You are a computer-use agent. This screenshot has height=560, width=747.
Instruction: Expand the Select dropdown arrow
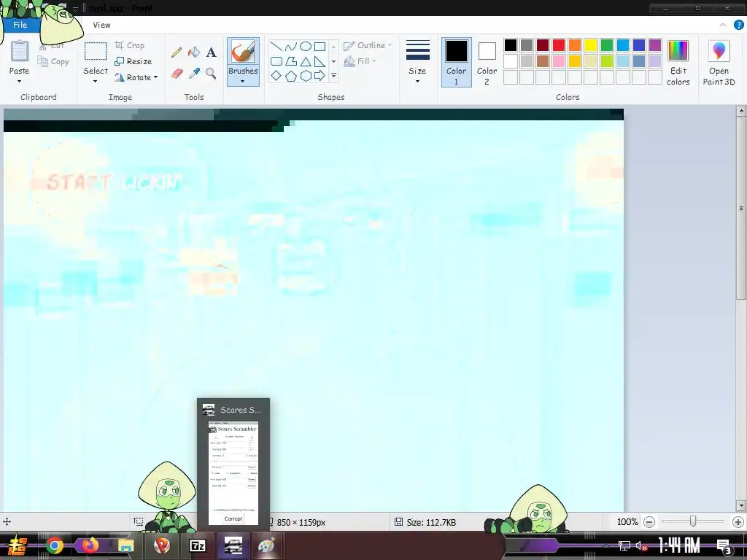pyautogui.click(x=96, y=82)
